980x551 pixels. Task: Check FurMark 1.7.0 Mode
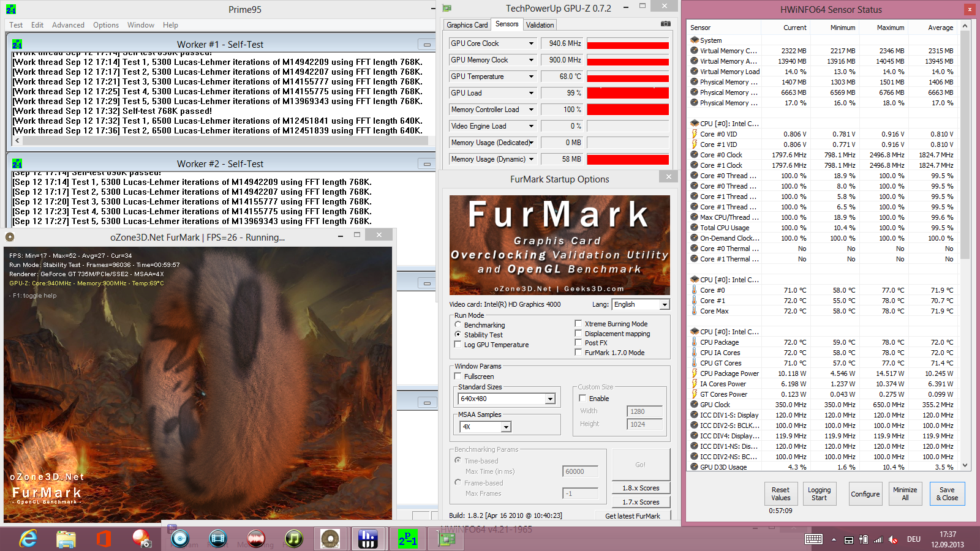578,352
